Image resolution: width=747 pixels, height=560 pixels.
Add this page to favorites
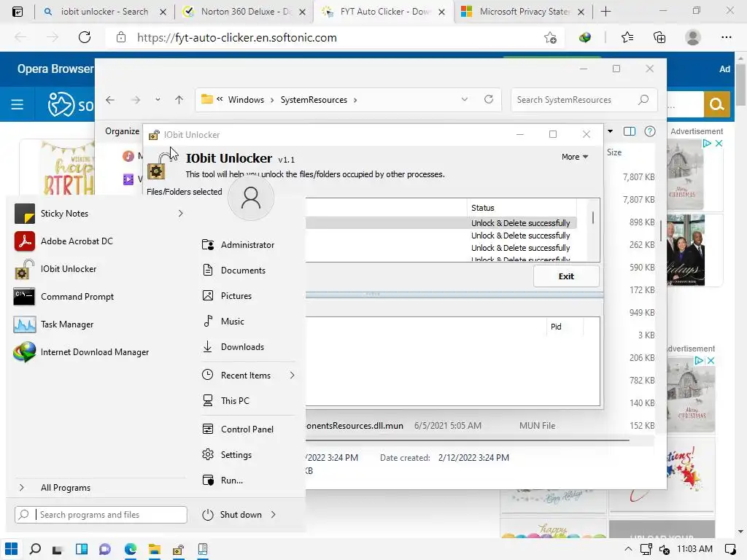[x=550, y=38]
